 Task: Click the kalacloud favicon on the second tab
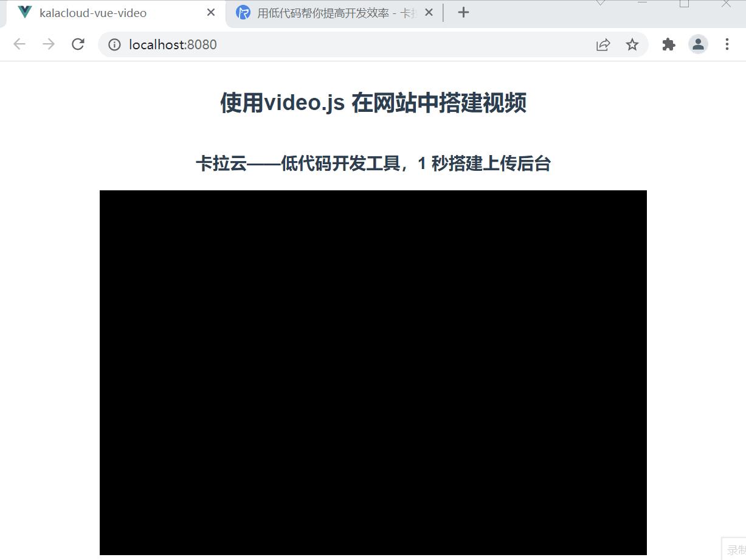click(x=243, y=12)
